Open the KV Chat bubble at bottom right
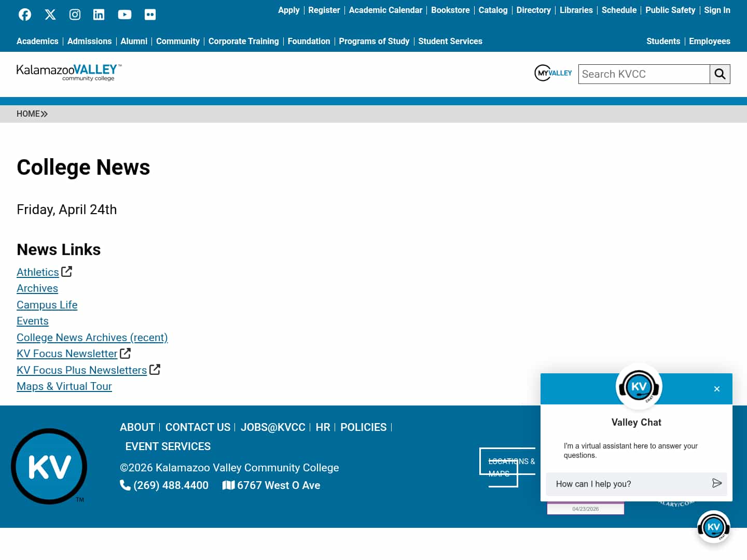 click(x=714, y=526)
